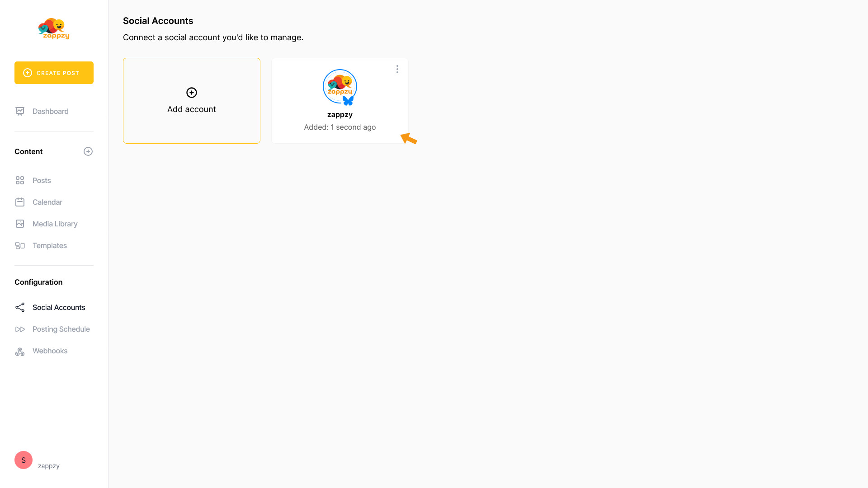Click the Dashboard chart icon

coord(20,111)
